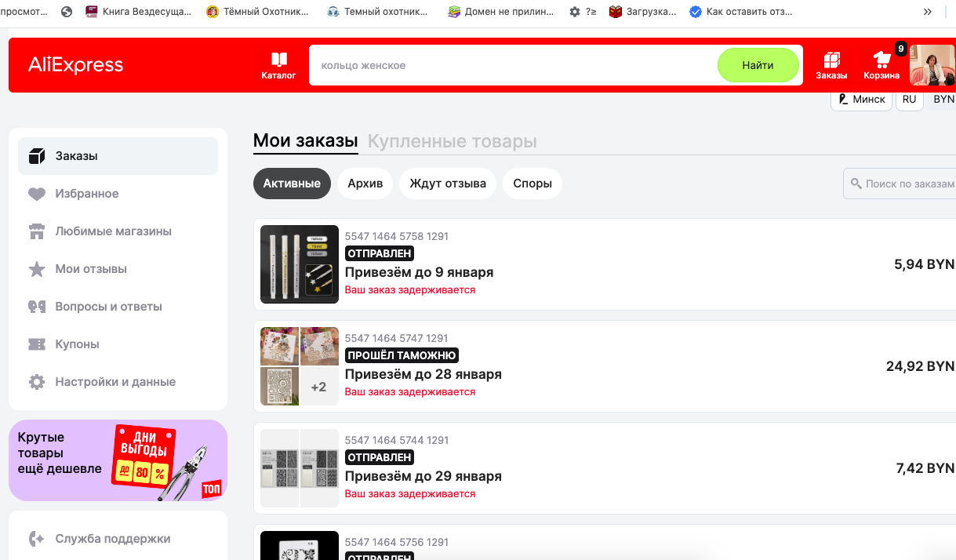Open the BYN currency selector
This screenshot has width=956, height=560.
coord(943,100)
